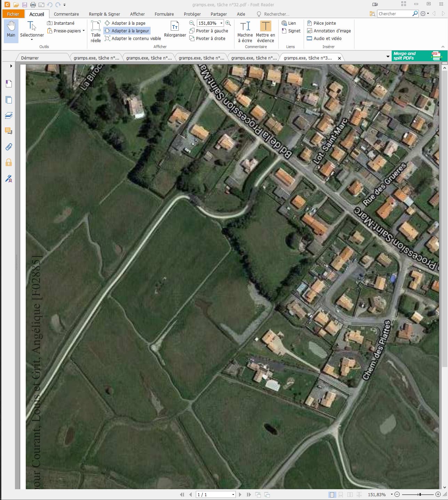Image resolution: width=448 pixels, height=500 pixels.
Task: Click the Open folder icon in quick access
Action: (x=16, y=5)
